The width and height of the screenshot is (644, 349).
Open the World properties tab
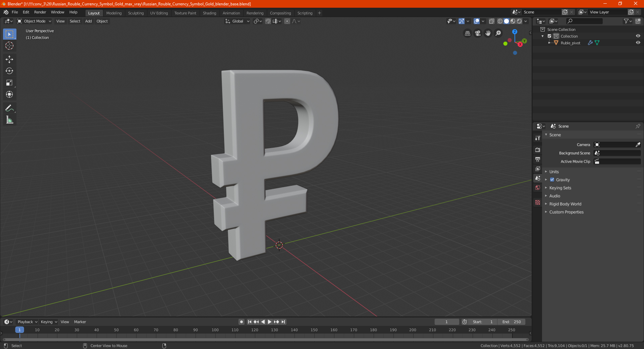pyautogui.click(x=538, y=188)
